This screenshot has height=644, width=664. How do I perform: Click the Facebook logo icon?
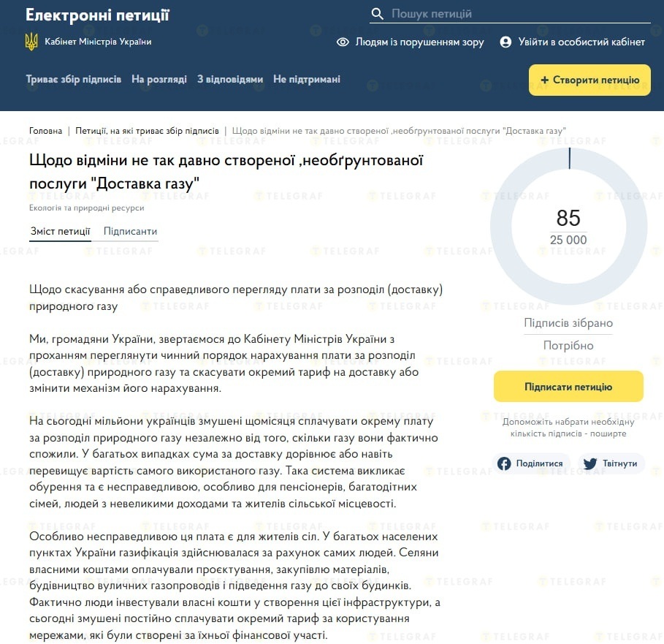click(504, 463)
